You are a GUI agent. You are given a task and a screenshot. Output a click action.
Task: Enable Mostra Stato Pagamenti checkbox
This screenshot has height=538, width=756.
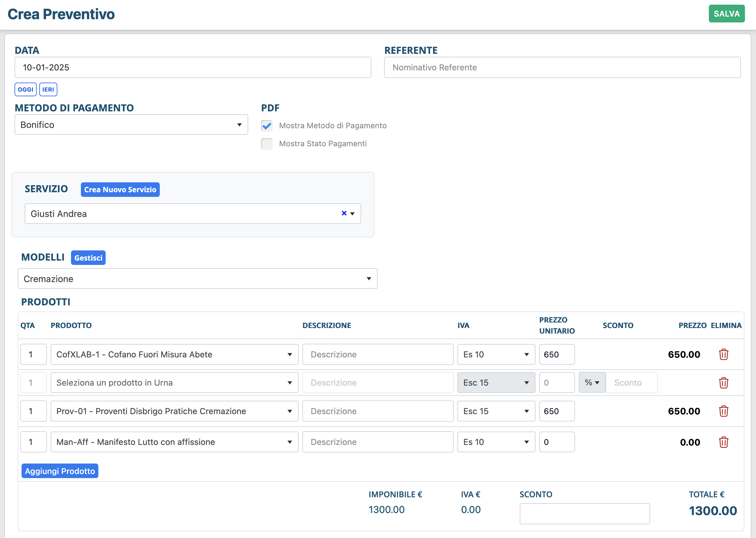click(267, 144)
